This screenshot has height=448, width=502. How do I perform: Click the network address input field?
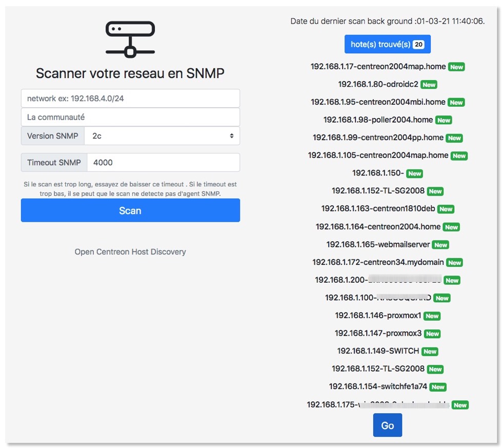point(130,99)
